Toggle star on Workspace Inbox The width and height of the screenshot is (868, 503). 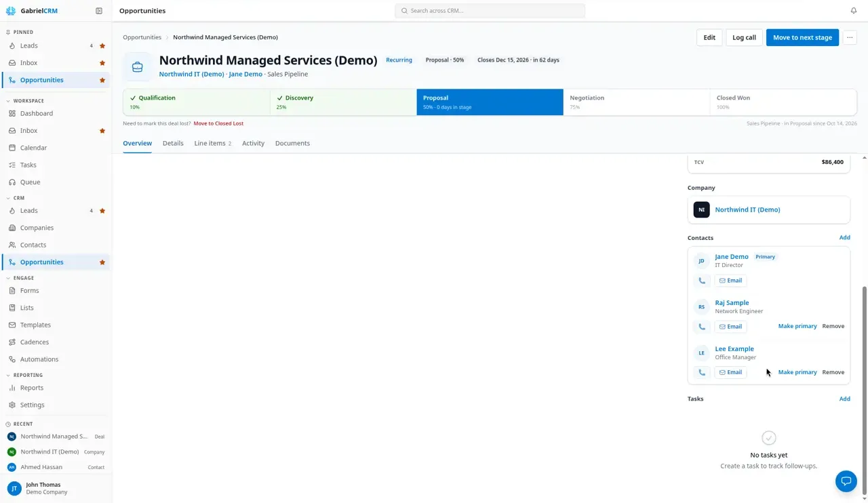point(102,131)
